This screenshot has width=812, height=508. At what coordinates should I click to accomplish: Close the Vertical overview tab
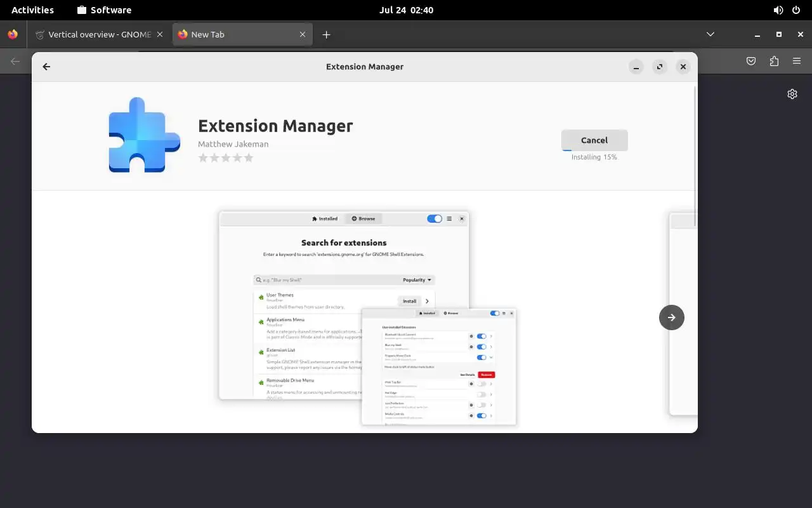pos(160,34)
